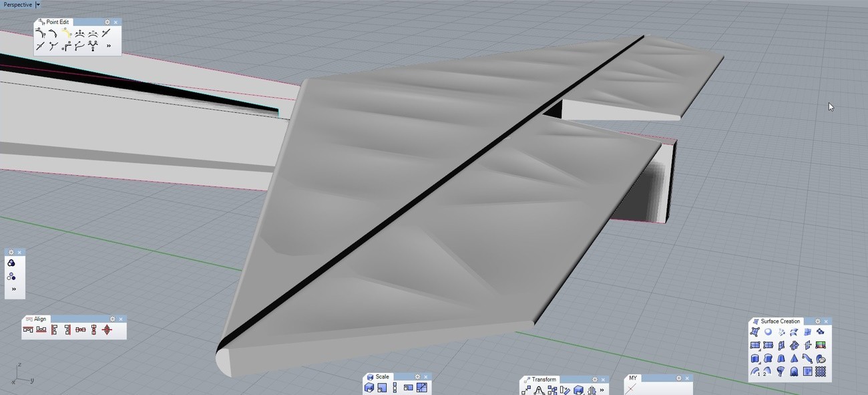Click the Surface from corner points icon
Screen dimensions: 868x395
[x=755, y=332]
